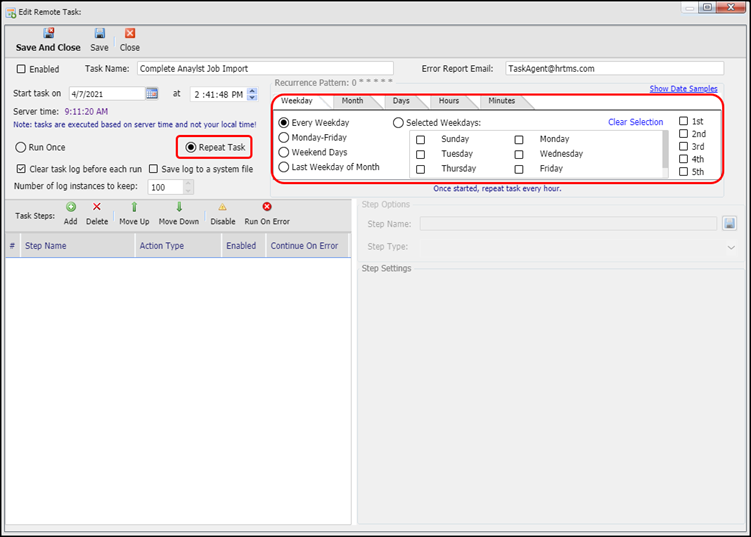Open the Show Date Samples link

[x=683, y=89]
